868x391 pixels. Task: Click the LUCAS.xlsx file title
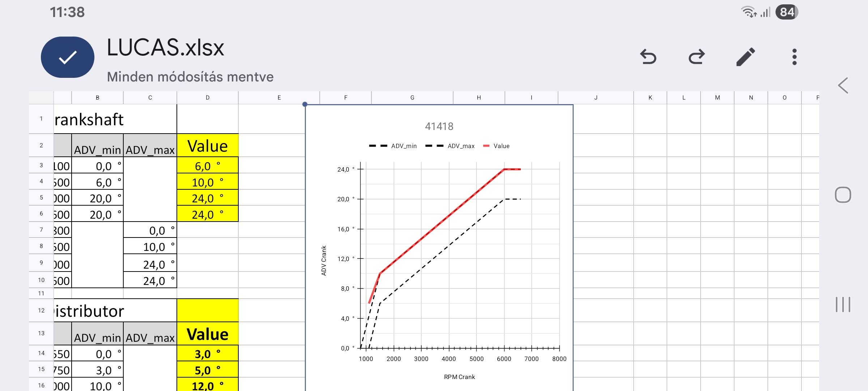click(x=165, y=47)
